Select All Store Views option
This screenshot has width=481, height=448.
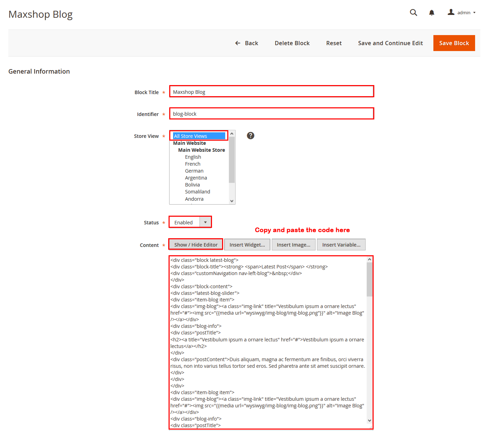tap(199, 136)
